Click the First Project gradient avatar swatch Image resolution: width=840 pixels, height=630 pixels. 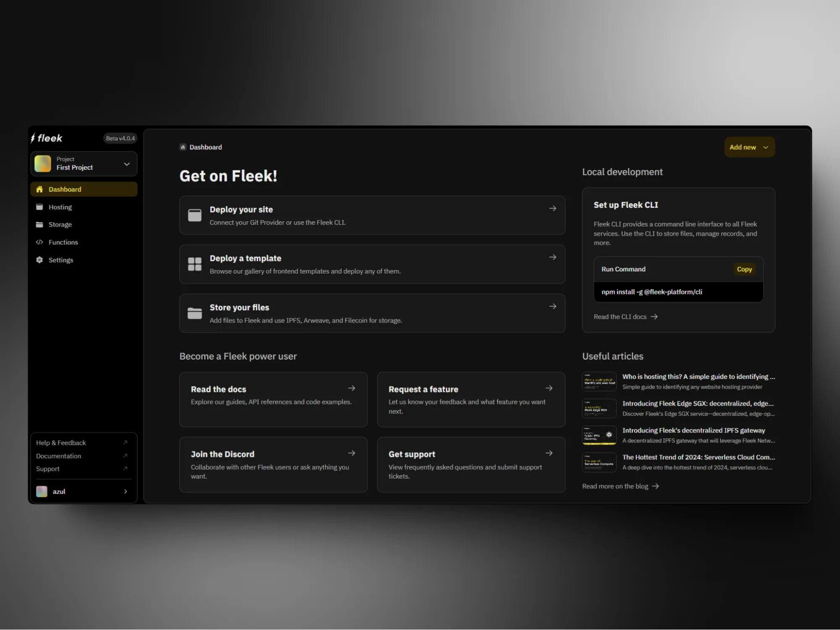(43, 164)
